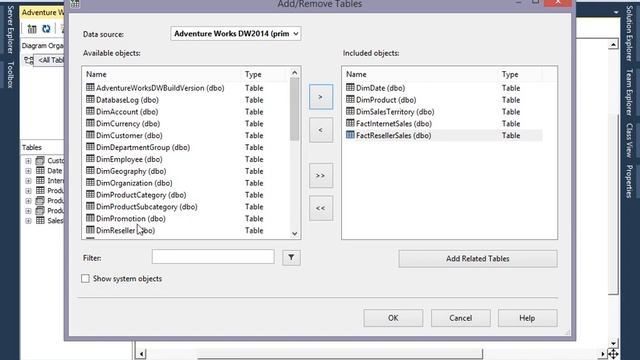
Task: Click the DimDate included table icon
Action: coord(350,87)
